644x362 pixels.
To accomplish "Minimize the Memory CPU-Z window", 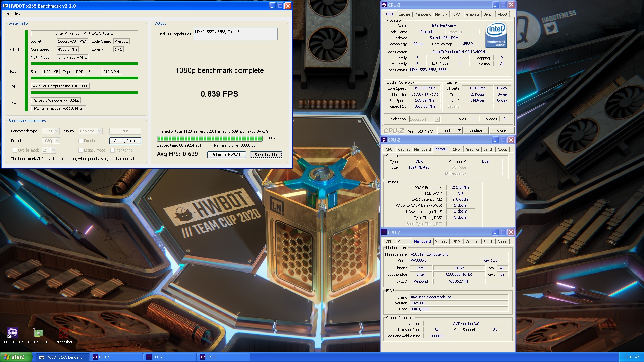I will pos(495,140).
